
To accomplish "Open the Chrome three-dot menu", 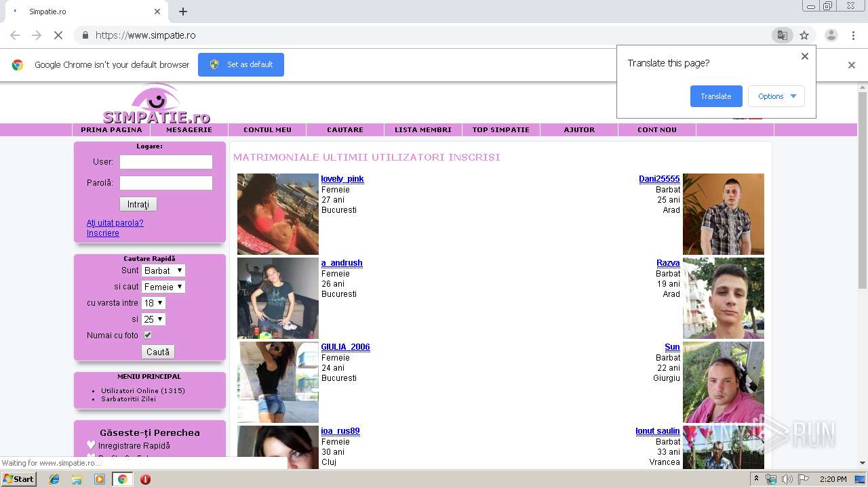I will [x=853, y=35].
